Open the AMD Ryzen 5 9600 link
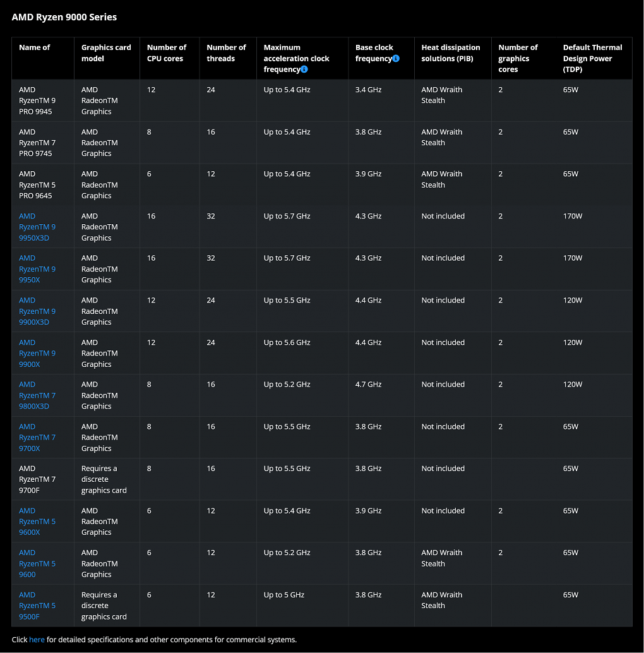The image size is (644, 653). [37, 563]
